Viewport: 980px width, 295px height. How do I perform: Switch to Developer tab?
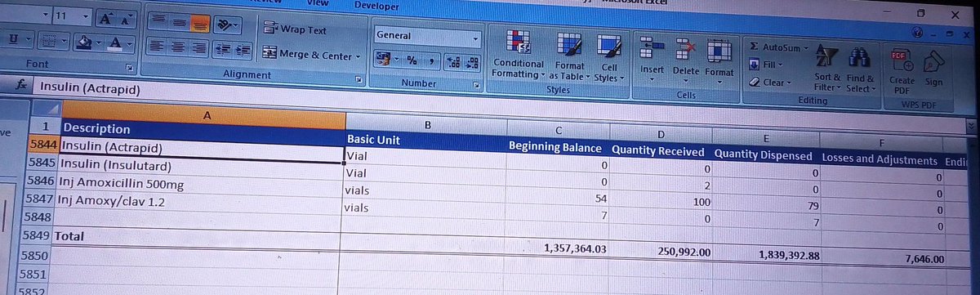(377, 6)
